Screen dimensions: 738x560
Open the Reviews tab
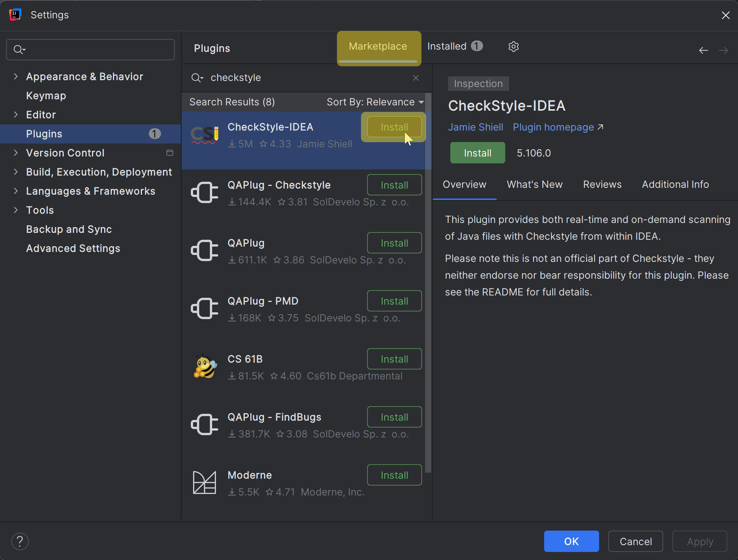pos(602,185)
